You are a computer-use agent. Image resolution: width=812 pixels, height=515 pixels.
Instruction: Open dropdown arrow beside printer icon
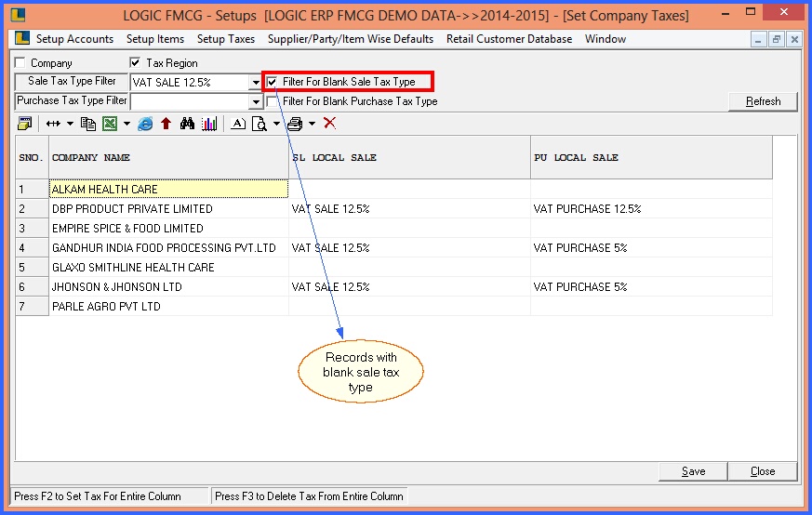[312, 124]
